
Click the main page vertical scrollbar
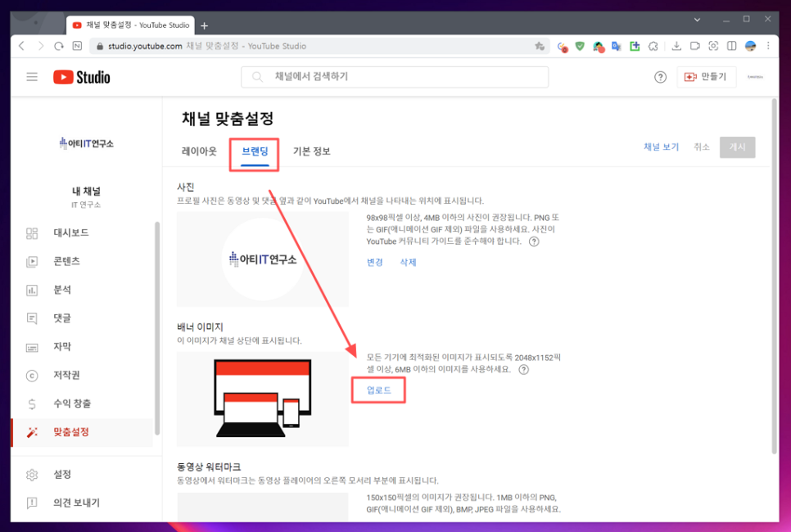pos(775,277)
